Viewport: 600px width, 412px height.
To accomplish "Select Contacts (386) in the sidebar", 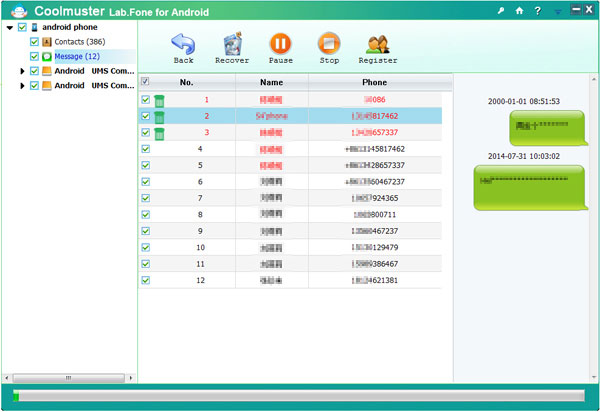I will 79,42.
